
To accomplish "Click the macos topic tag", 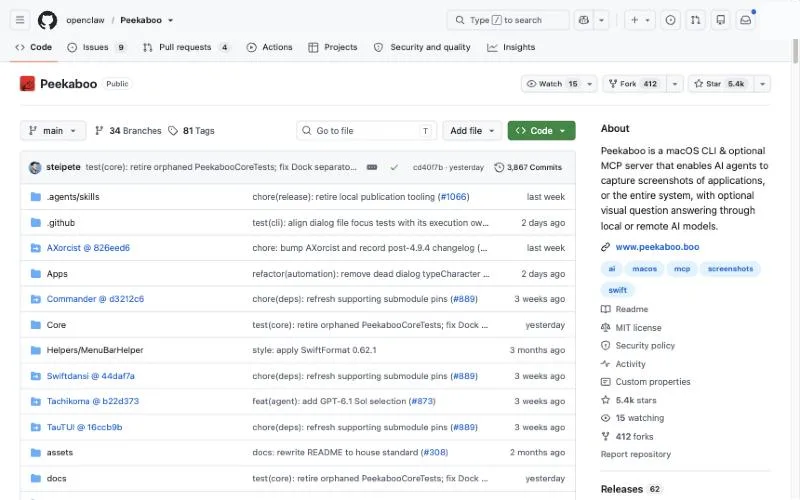I will (644, 269).
